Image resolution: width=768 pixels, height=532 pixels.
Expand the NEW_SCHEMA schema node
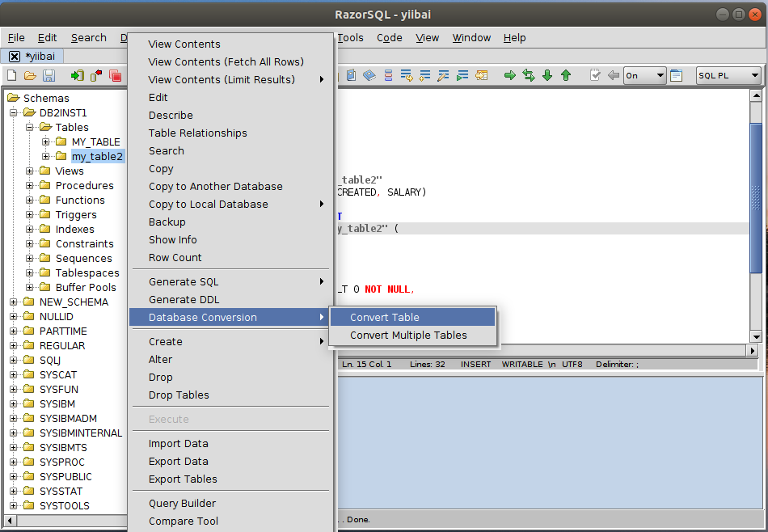[13, 302]
